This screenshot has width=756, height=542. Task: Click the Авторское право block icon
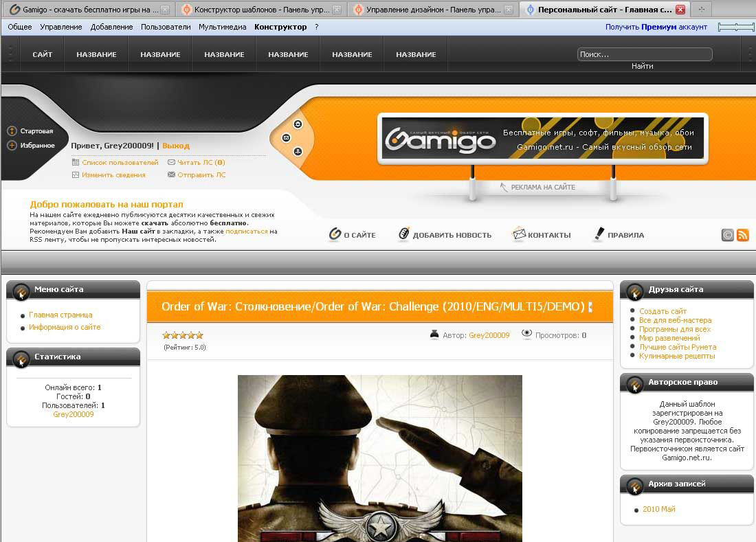pyautogui.click(x=635, y=384)
